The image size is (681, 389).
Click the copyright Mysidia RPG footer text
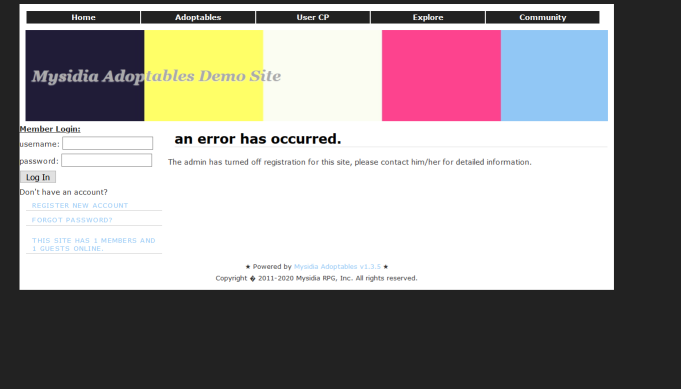tap(316, 278)
